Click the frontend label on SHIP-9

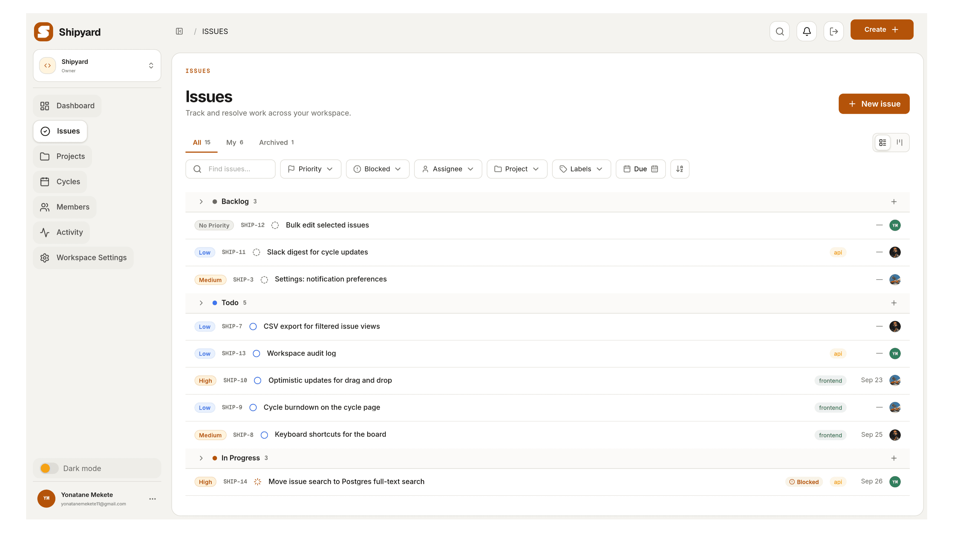830,408
